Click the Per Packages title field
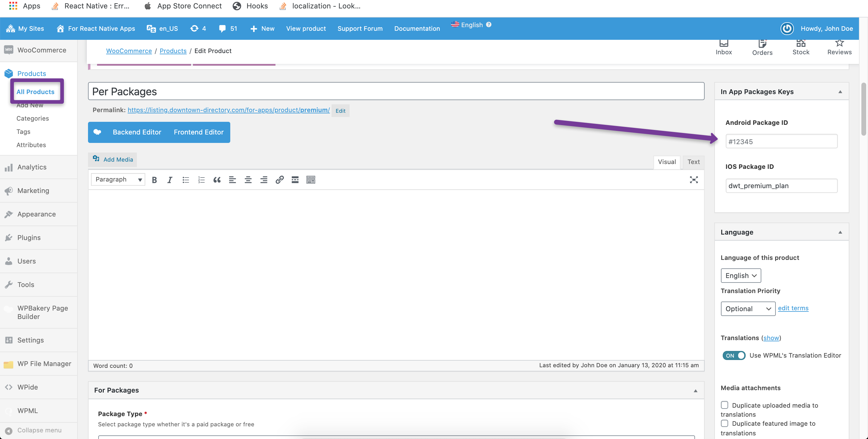868x439 pixels. pos(396,91)
